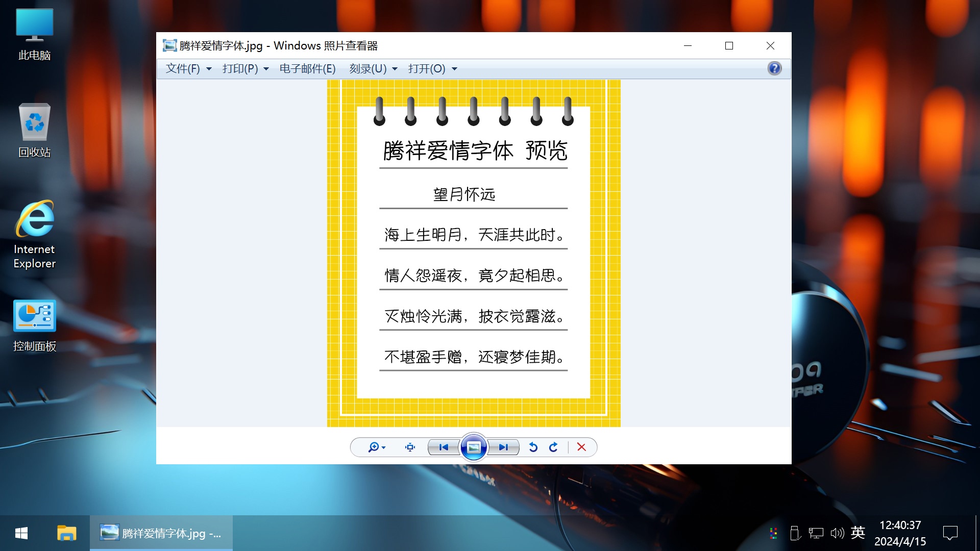Open the 打开(O) menu

(427, 68)
